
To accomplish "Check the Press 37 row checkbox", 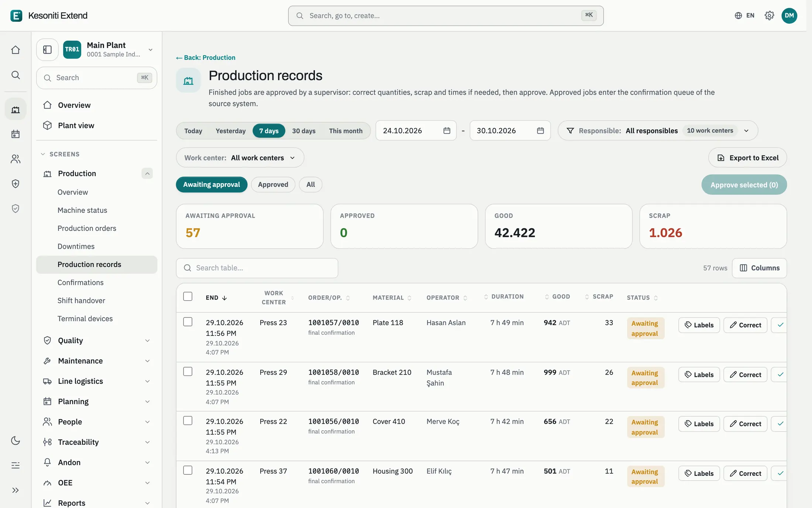I will (x=188, y=470).
